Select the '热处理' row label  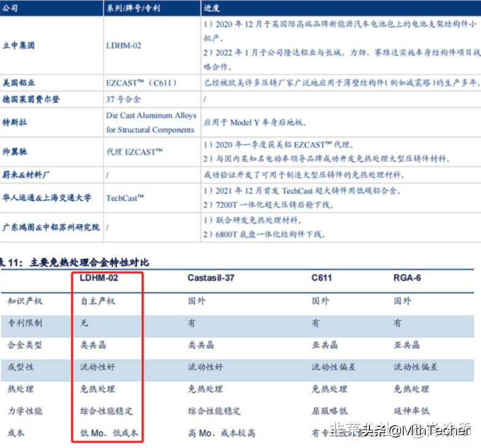coord(21,389)
